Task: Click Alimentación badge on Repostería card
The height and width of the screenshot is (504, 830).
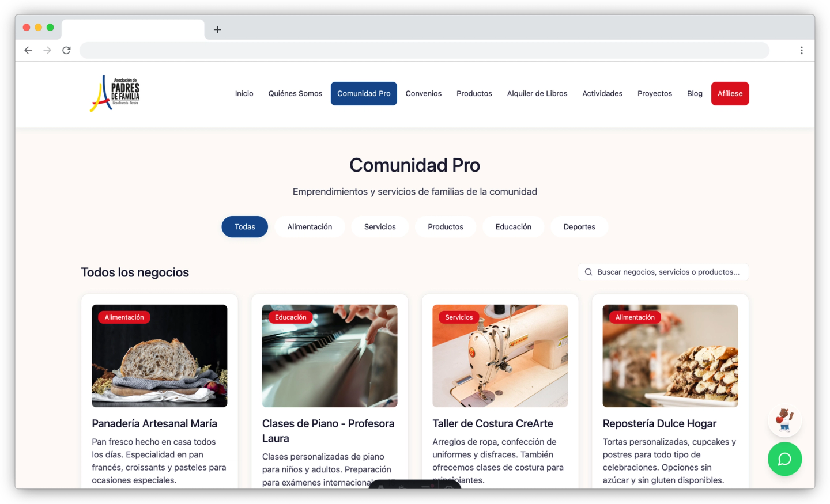Action: coord(635,317)
